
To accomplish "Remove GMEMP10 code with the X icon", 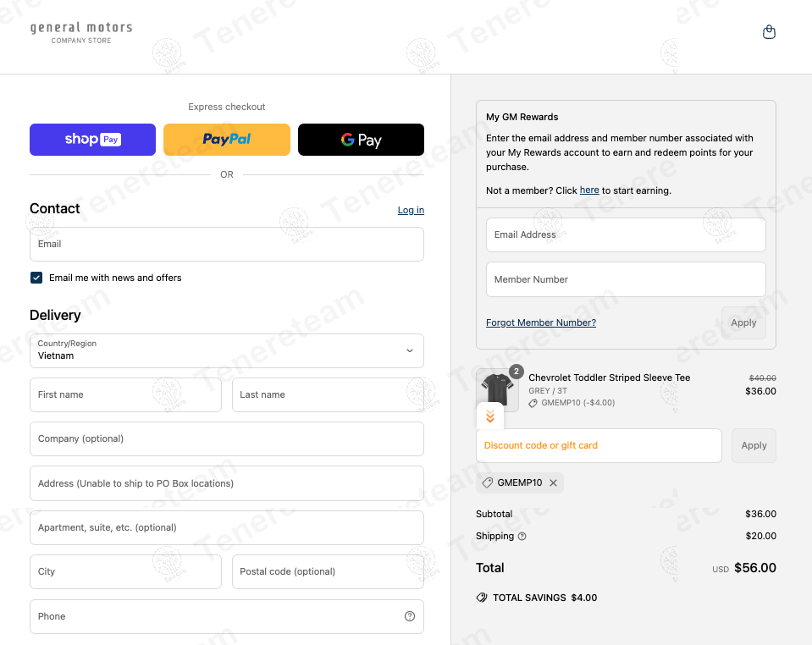I will click(x=553, y=482).
